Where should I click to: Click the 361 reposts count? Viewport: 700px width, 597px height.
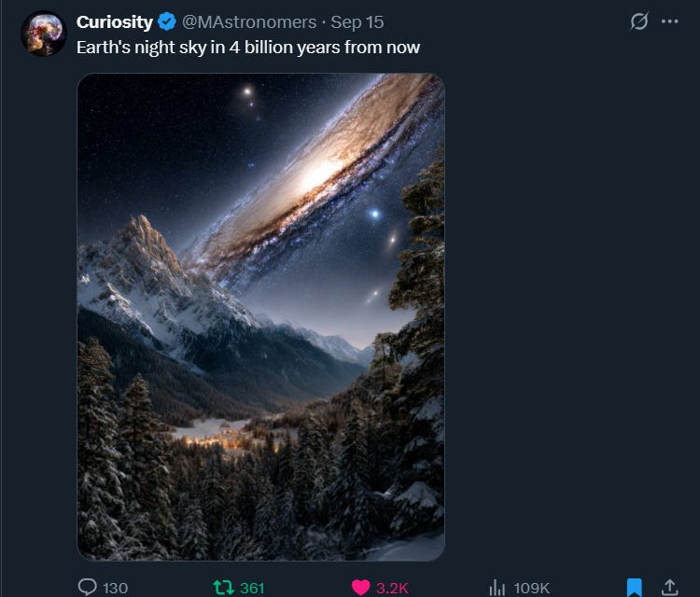252,588
